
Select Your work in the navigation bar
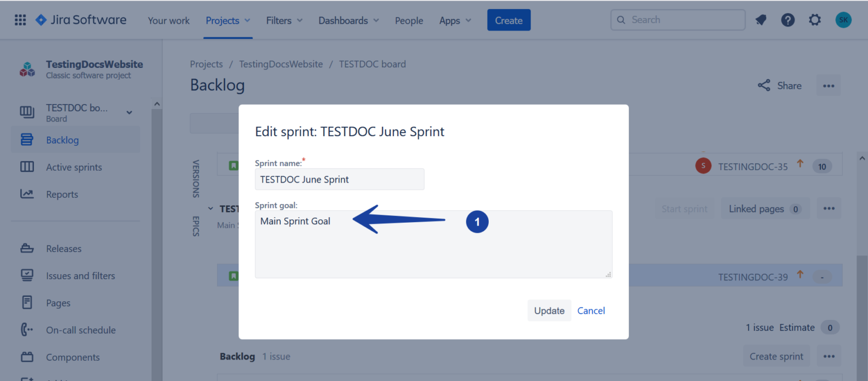pos(168,20)
